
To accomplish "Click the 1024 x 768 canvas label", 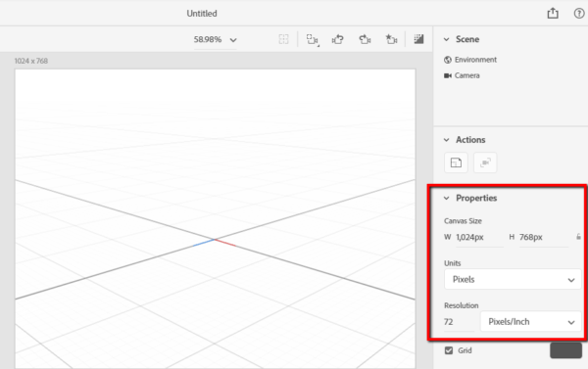I will tap(31, 61).
